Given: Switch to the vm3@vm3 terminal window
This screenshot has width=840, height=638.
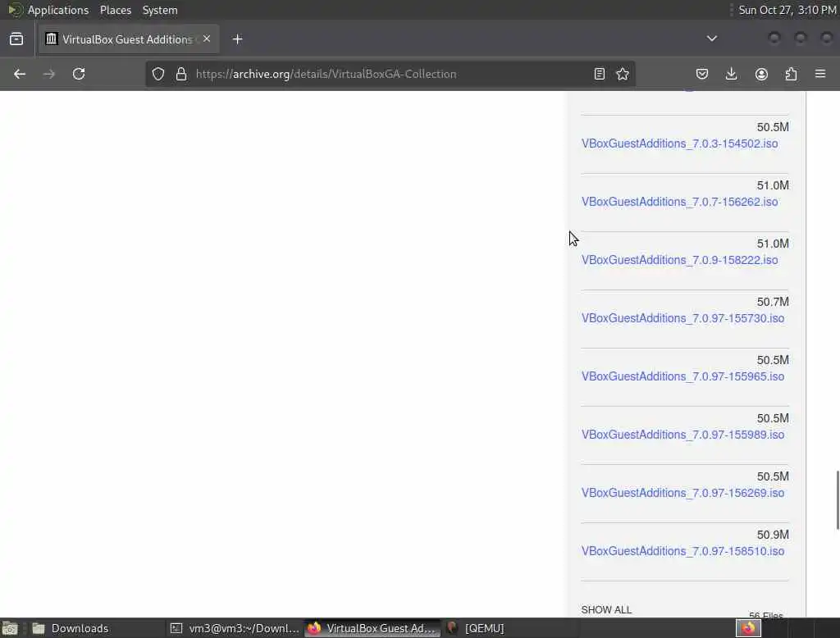Looking at the screenshot, I should click(x=234, y=628).
